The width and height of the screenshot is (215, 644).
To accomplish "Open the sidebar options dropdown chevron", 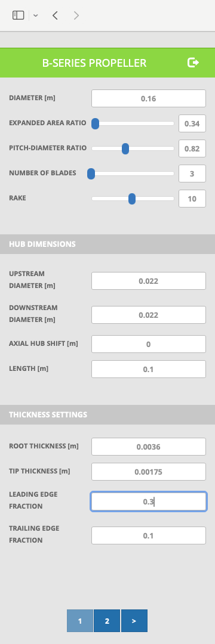I will 36,16.
